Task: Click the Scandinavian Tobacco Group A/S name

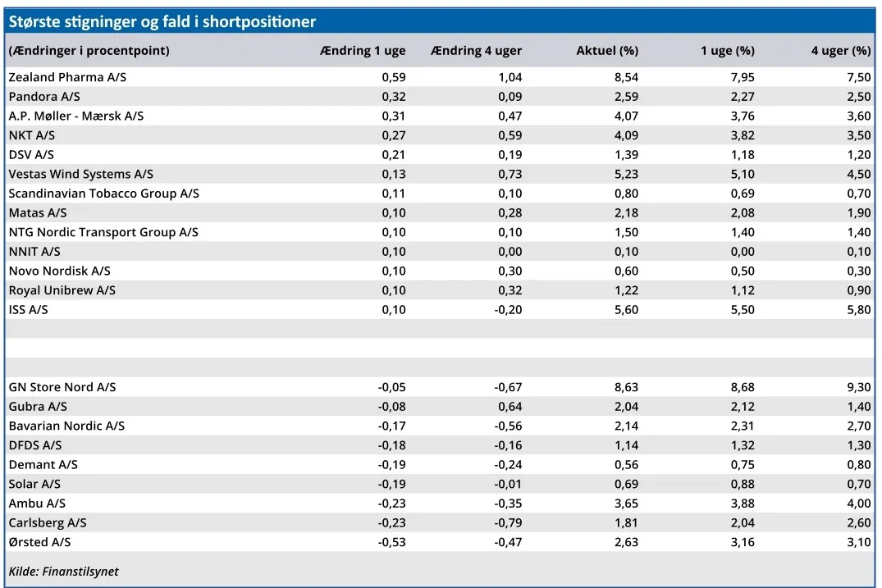Action: coord(104,194)
